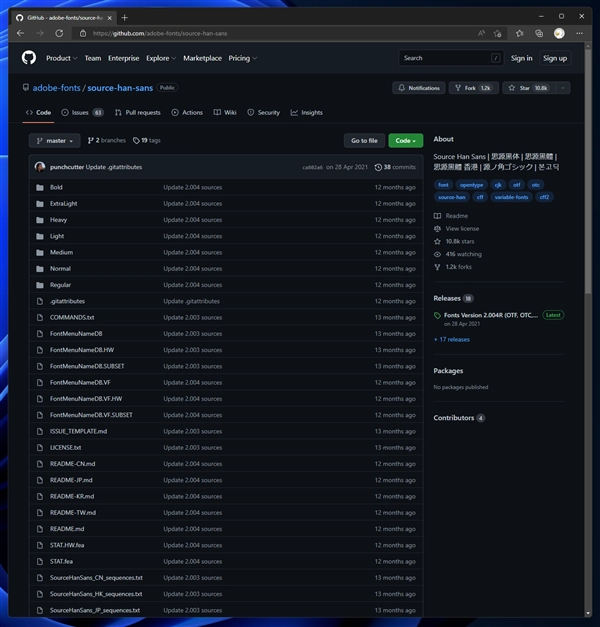Close the GitHub browser tab
The image size is (600, 627).
click(x=110, y=18)
